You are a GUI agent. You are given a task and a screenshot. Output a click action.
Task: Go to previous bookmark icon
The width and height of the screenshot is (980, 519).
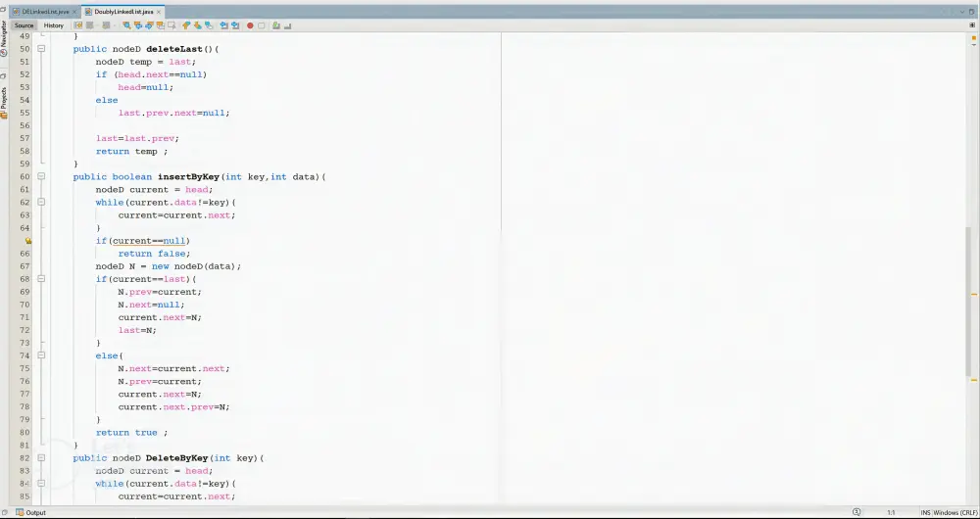point(186,25)
